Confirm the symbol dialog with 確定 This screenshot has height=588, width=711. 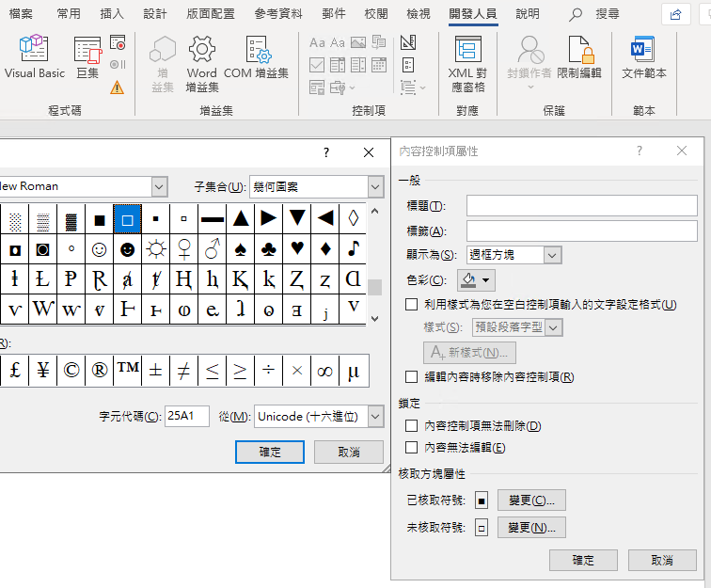click(x=270, y=452)
